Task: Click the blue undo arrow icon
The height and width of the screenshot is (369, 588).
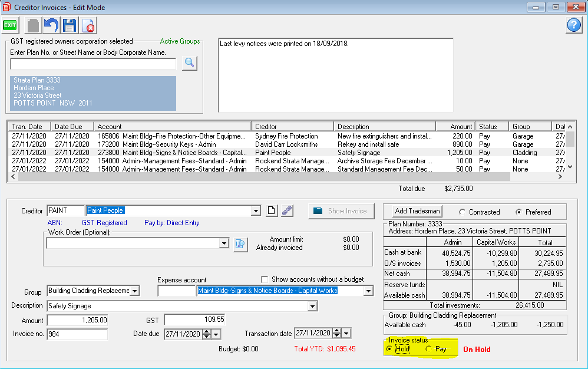Action: point(51,25)
